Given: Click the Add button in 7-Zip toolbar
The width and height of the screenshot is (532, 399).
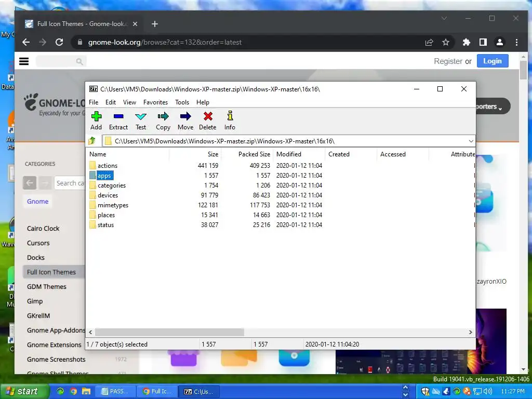Looking at the screenshot, I should tap(96, 121).
